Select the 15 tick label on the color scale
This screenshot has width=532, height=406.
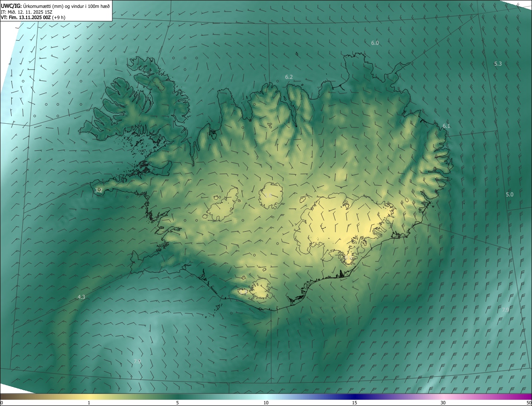pos(355,403)
